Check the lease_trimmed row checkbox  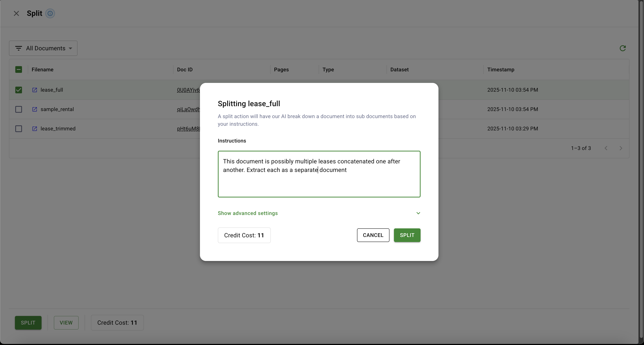coord(18,129)
